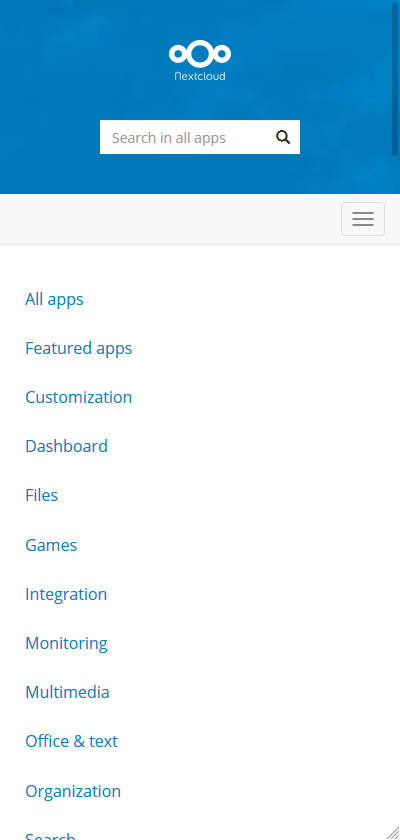Select the Organization category

73,791
